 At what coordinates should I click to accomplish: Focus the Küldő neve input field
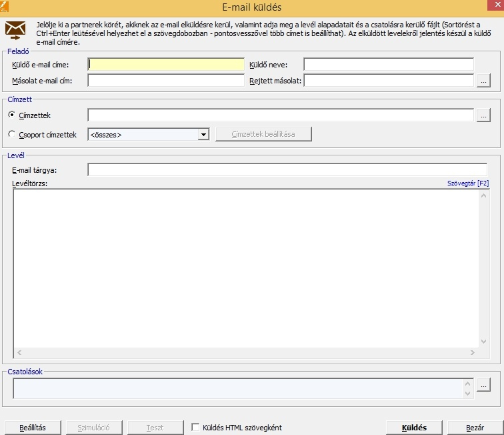point(389,65)
